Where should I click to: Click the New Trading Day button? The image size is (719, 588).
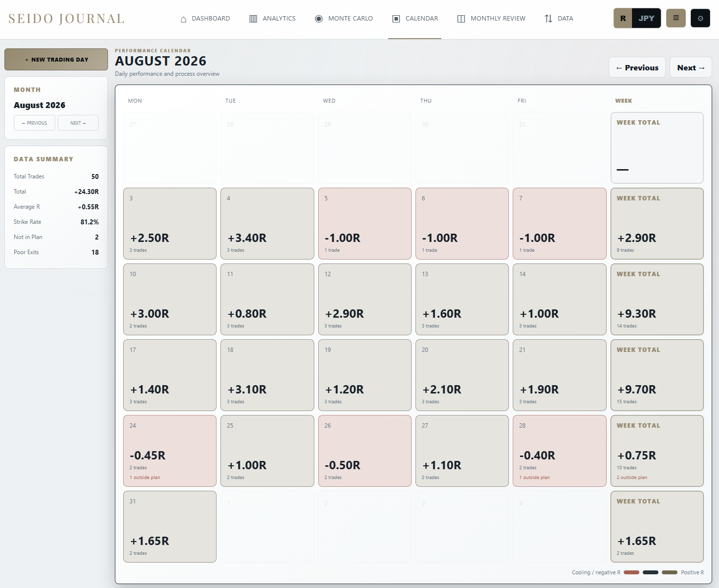pos(56,59)
